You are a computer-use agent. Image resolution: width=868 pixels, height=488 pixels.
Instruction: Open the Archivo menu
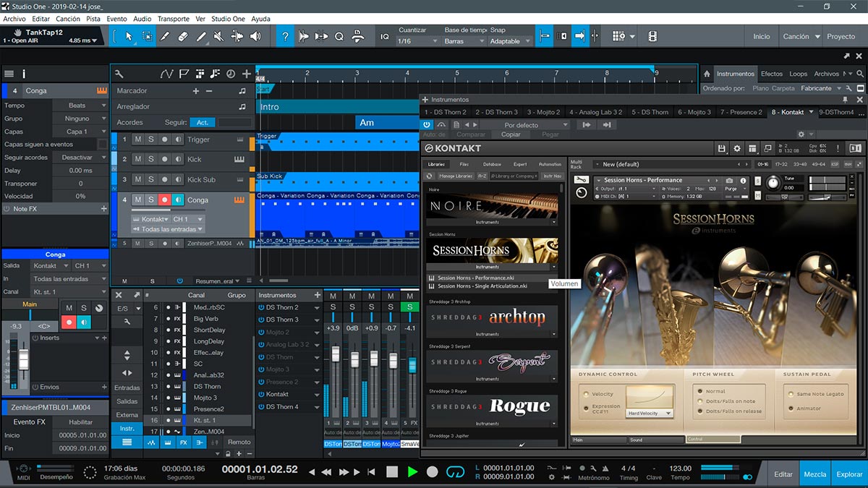(15, 19)
